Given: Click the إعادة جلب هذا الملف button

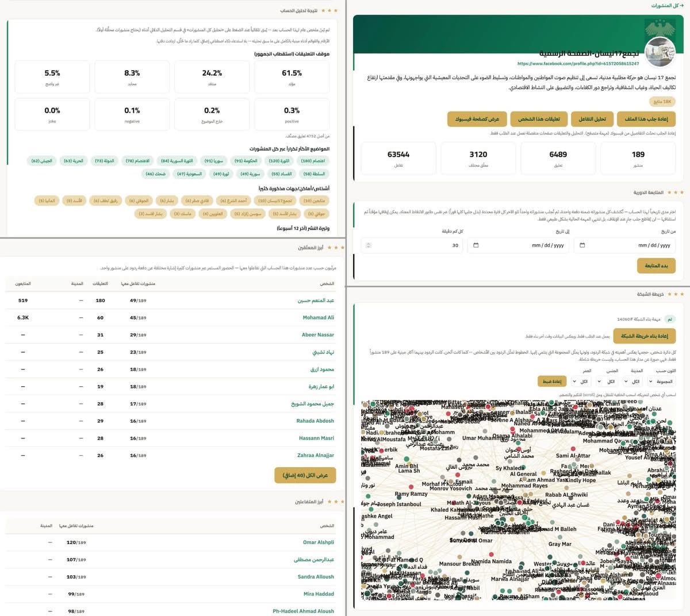Looking at the screenshot, I should [x=646, y=119].
